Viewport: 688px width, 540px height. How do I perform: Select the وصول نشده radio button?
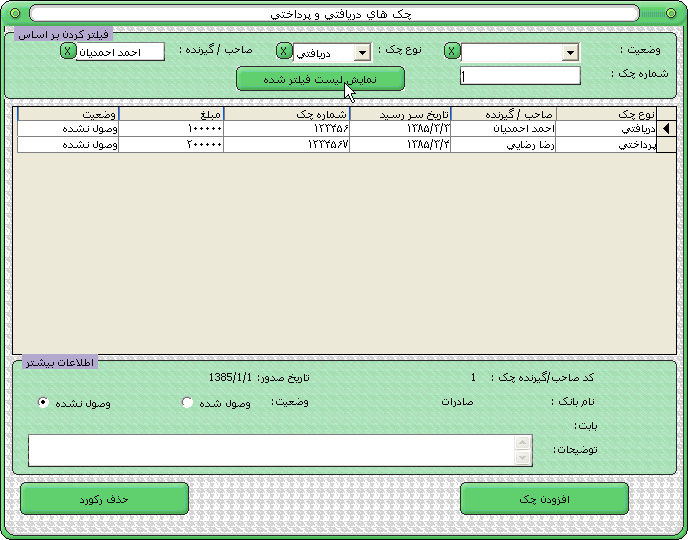tap(43, 402)
